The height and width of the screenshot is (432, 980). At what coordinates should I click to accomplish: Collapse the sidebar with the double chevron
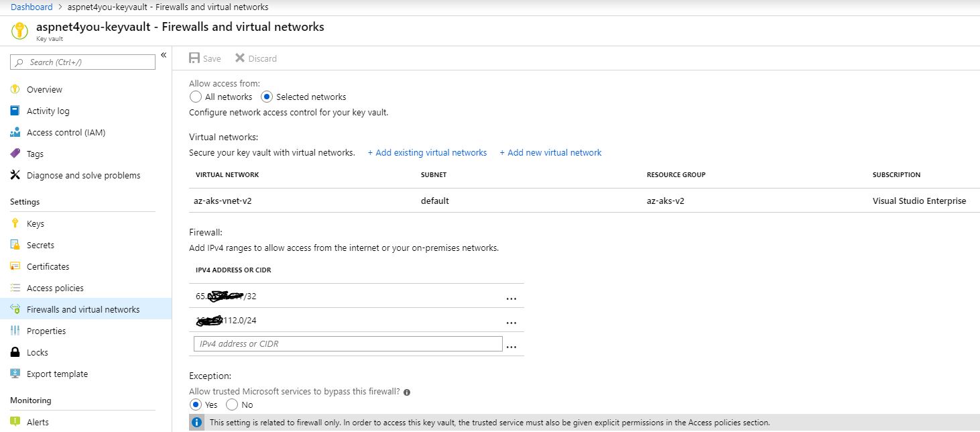pos(164,55)
